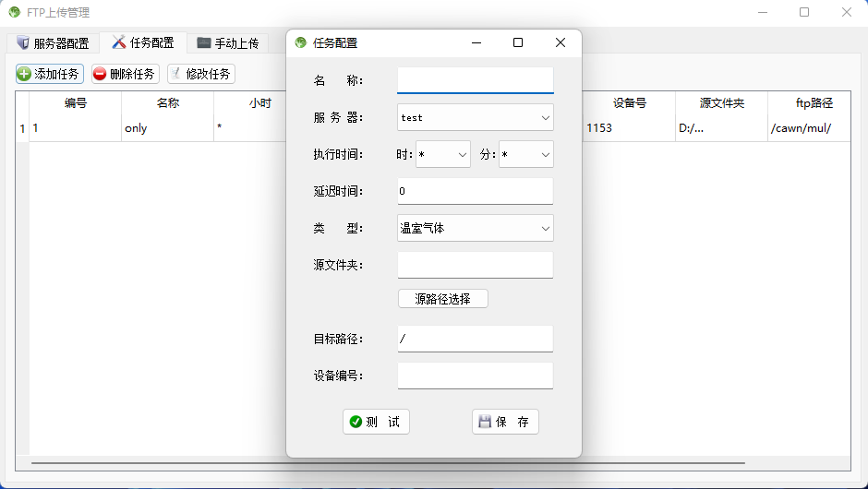Switch to the 任务配置 tab
This screenshot has height=489, width=868.
pos(143,42)
